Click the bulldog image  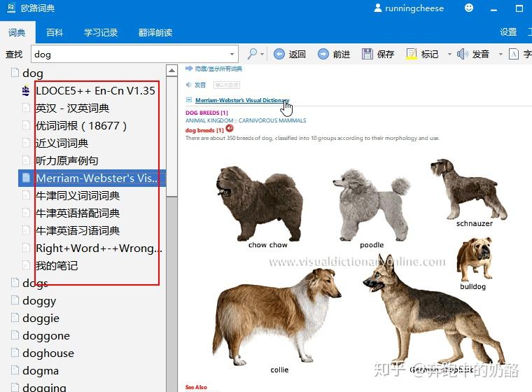tap(475, 258)
